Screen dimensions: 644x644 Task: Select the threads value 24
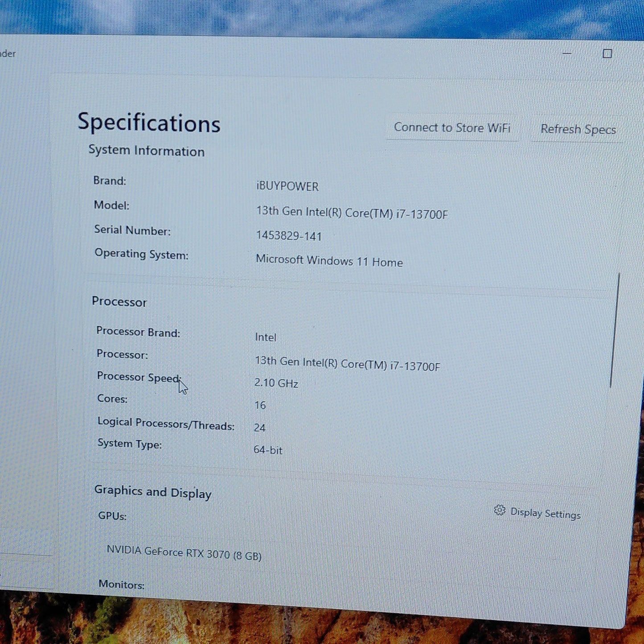click(259, 428)
